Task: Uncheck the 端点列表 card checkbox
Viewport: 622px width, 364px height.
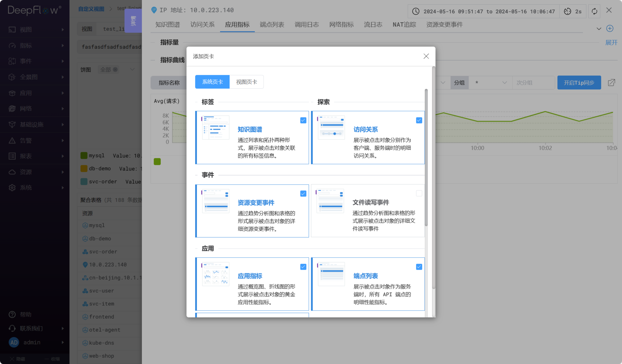Action: click(419, 267)
